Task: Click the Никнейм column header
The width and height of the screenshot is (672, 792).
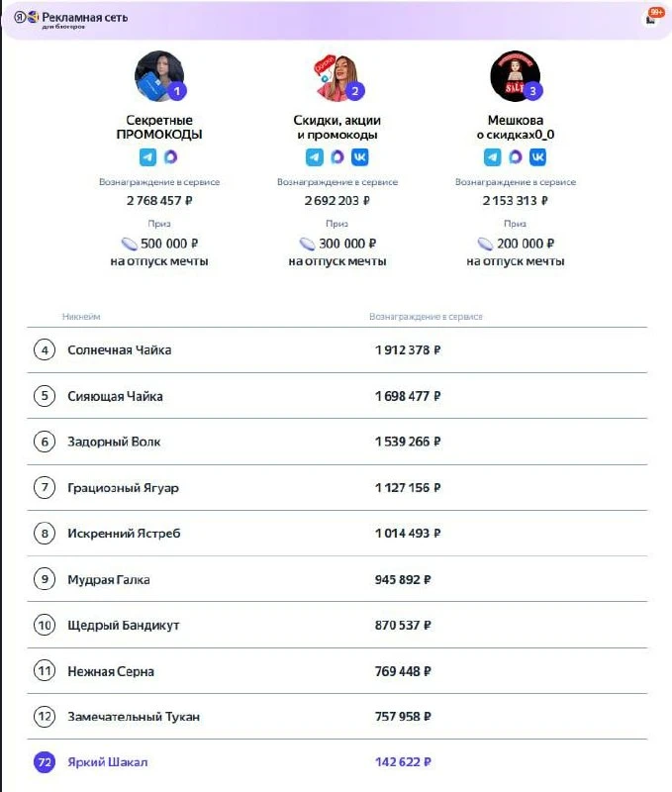Action: (81, 317)
